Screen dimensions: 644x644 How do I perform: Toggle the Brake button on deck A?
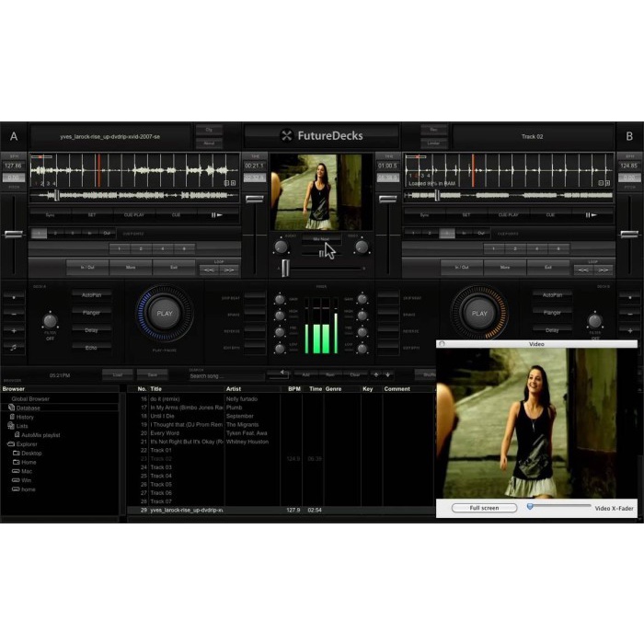[x=255, y=315]
